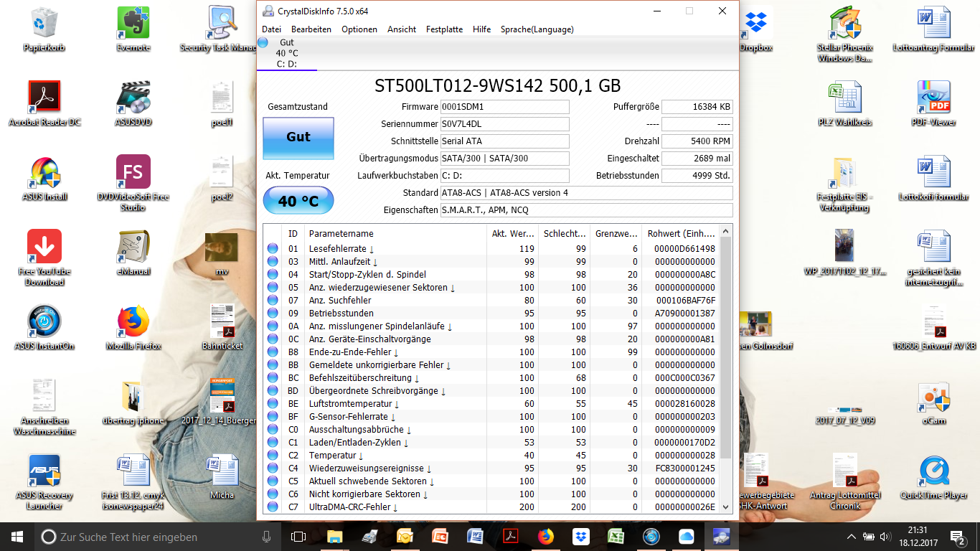Click the Windows Start button

click(x=17, y=537)
